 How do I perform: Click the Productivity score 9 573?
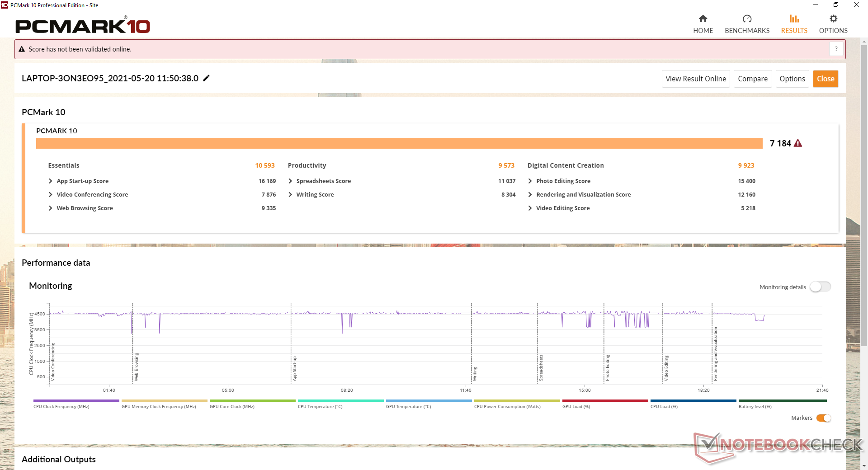tap(506, 165)
